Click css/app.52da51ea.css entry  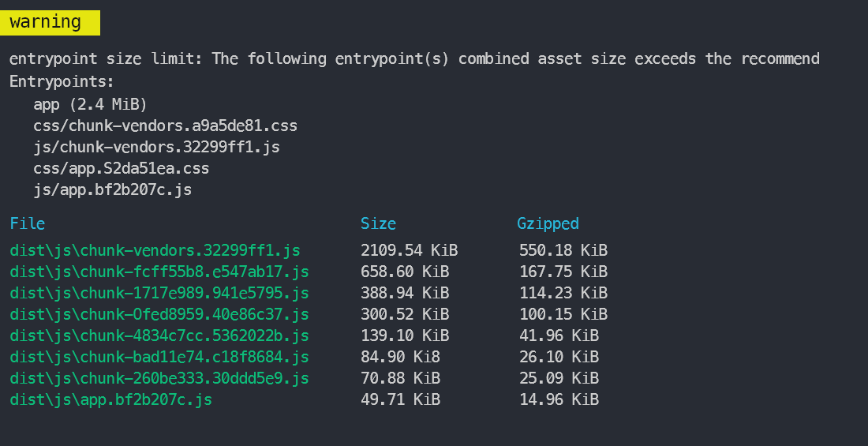pyautogui.click(x=122, y=168)
